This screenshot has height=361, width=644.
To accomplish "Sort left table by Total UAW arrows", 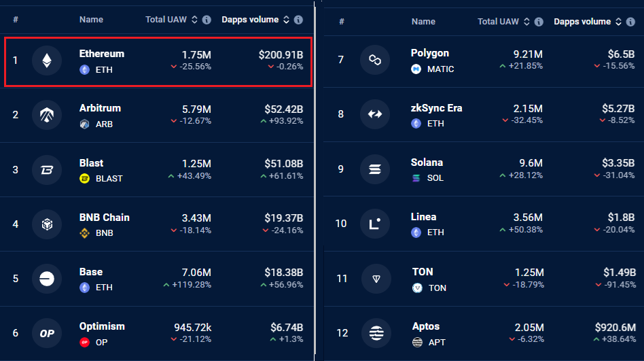I will click(x=195, y=20).
